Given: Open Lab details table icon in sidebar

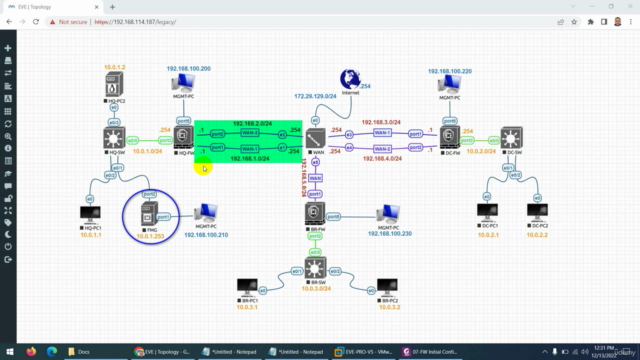Looking at the screenshot, I should (x=8, y=161).
